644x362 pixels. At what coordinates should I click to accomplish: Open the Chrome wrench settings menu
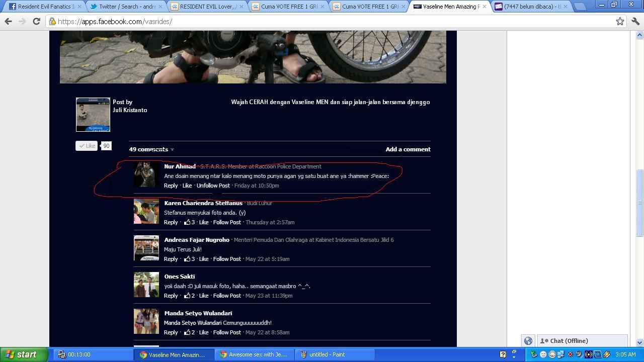(635, 21)
